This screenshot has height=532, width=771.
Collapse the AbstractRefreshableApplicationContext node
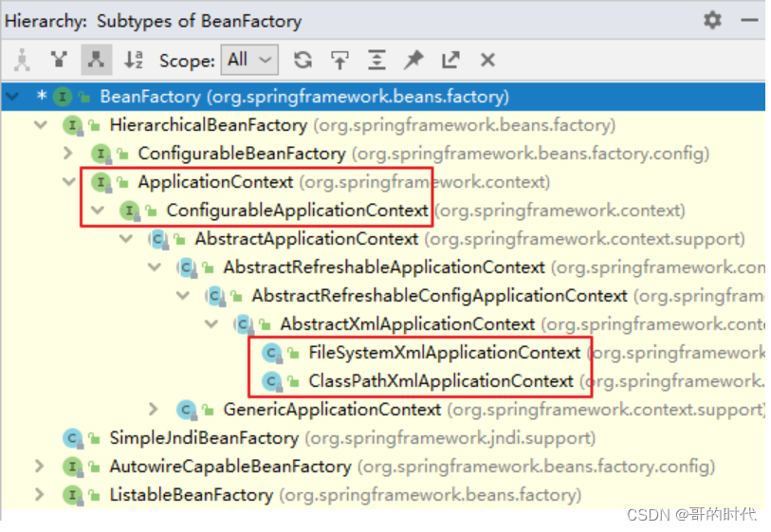[155, 267]
